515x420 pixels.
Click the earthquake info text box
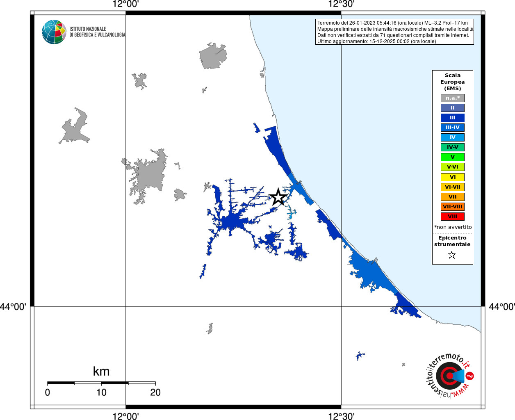(x=394, y=32)
